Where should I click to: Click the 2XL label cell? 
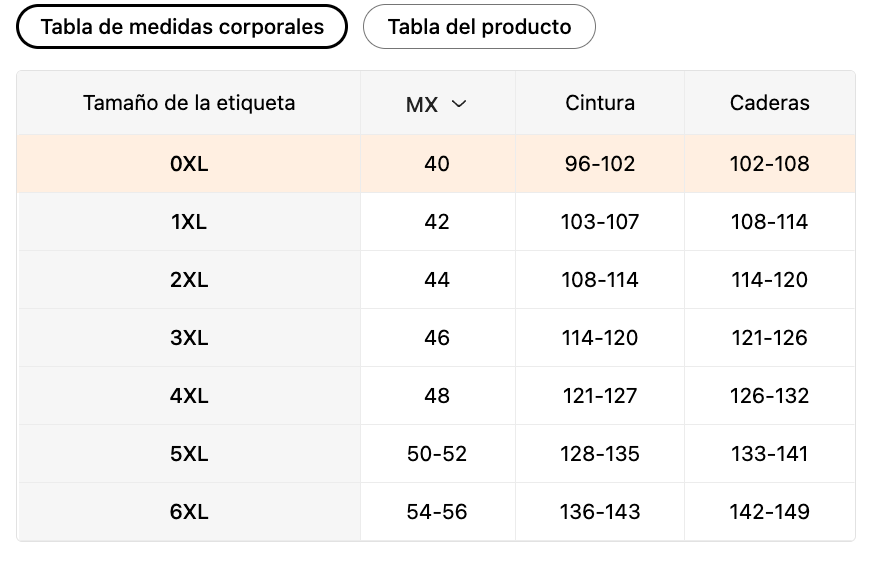pos(189,280)
